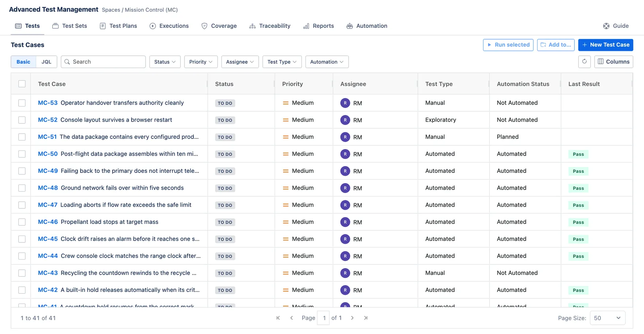Click the page number field
644x334 pixels.
tap(324, 318)
